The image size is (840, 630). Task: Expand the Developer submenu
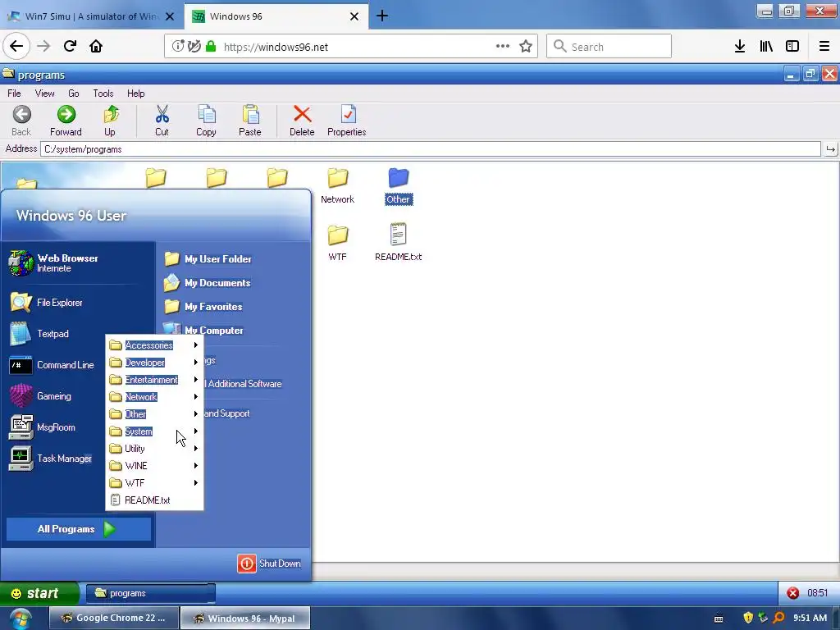pyautogui.click(x=154, y=363)
